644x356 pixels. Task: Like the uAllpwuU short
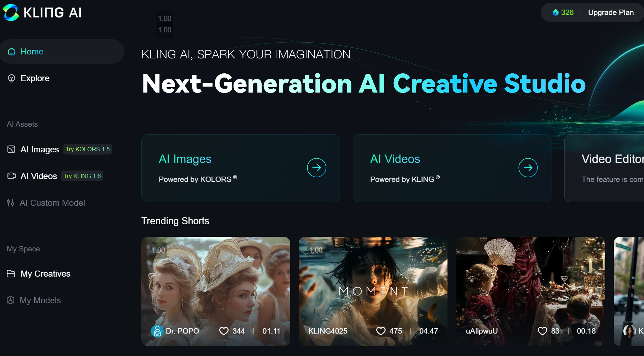click(543, 331)
